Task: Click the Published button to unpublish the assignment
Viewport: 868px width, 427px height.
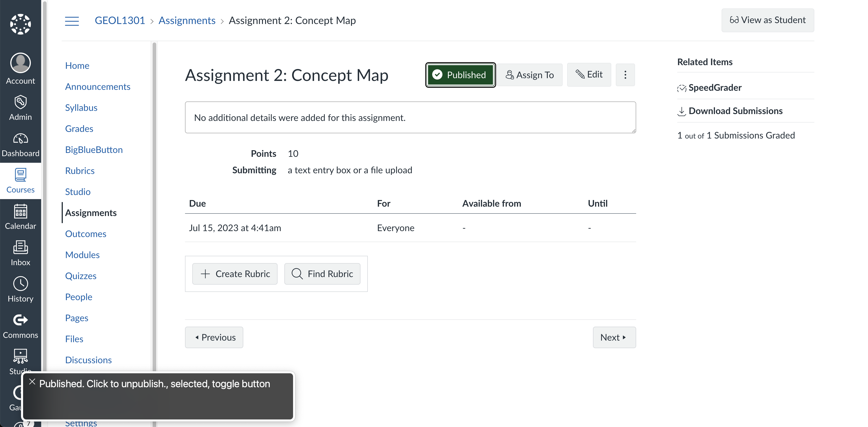Action: click(x=460, y=75)
